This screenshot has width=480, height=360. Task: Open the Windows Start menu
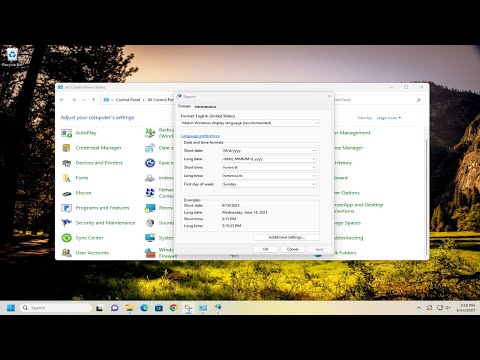(x=11, y=308)
